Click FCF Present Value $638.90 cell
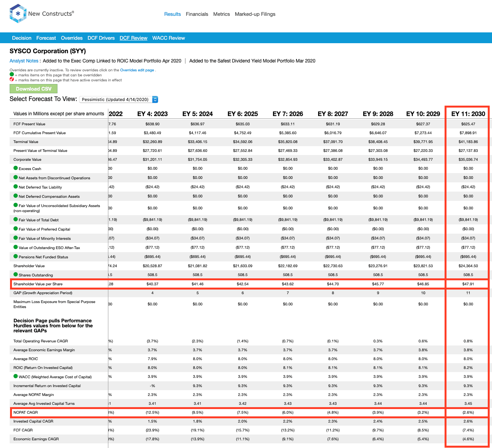This screenshot has width=492, height=448. click(152, 124)
